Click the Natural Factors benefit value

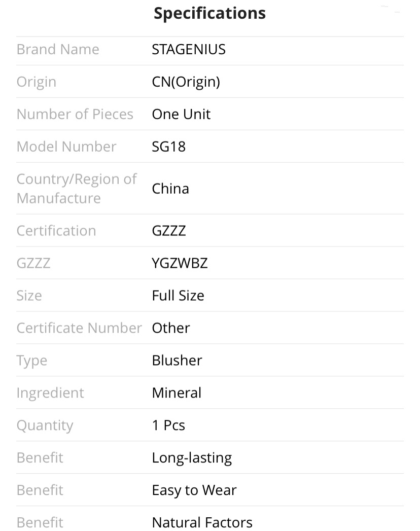coord(202,522)
